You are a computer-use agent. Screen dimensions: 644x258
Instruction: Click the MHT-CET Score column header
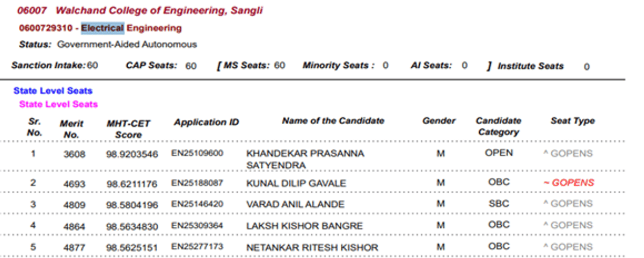[x=128, y=129]
